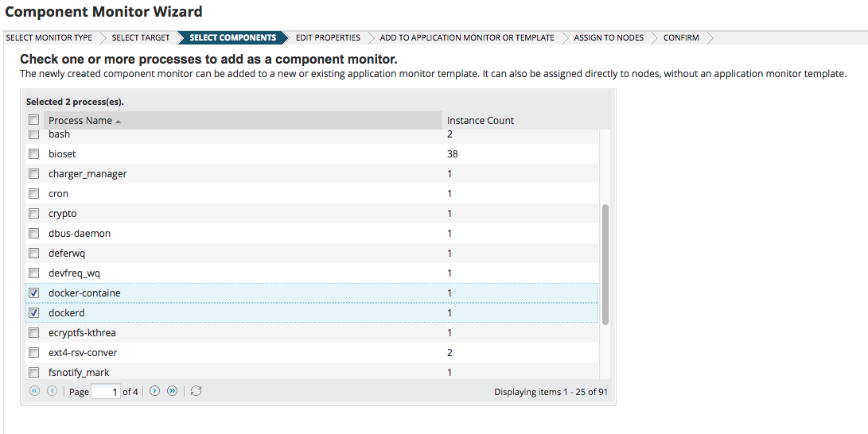Click the crypto process name
868x434 pixels.
coord(63,213)
